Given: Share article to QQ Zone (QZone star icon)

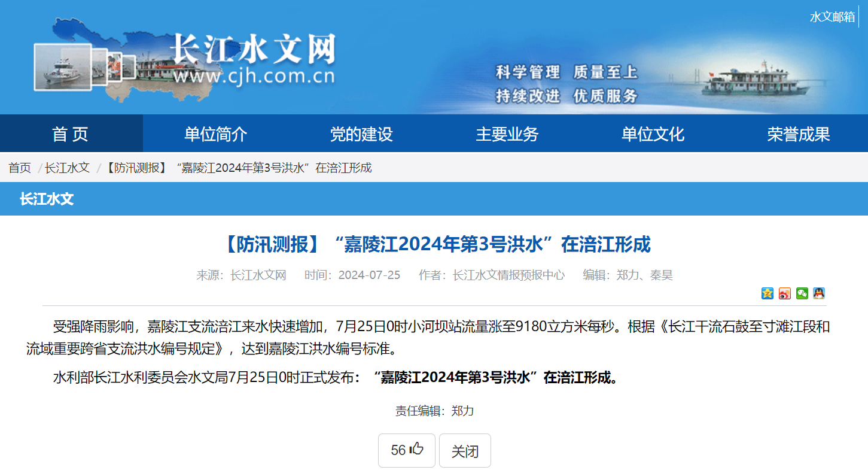Looking at the screenshot, I should [768, 293].
